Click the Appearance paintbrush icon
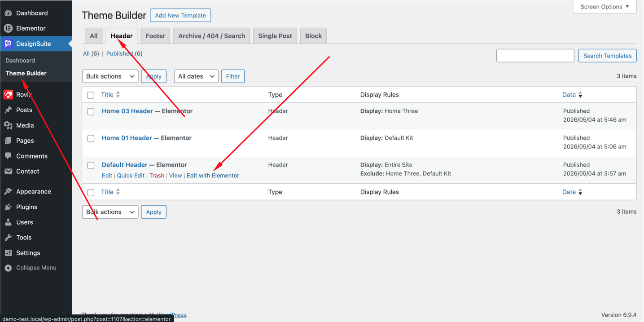Image resolution: width=644 pixels, height=322 pixels. point(8,191)
